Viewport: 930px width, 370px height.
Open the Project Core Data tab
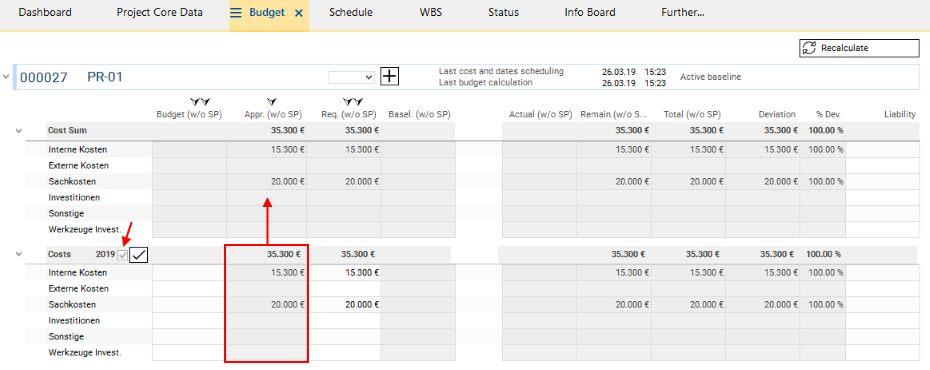tap(160, 12)
